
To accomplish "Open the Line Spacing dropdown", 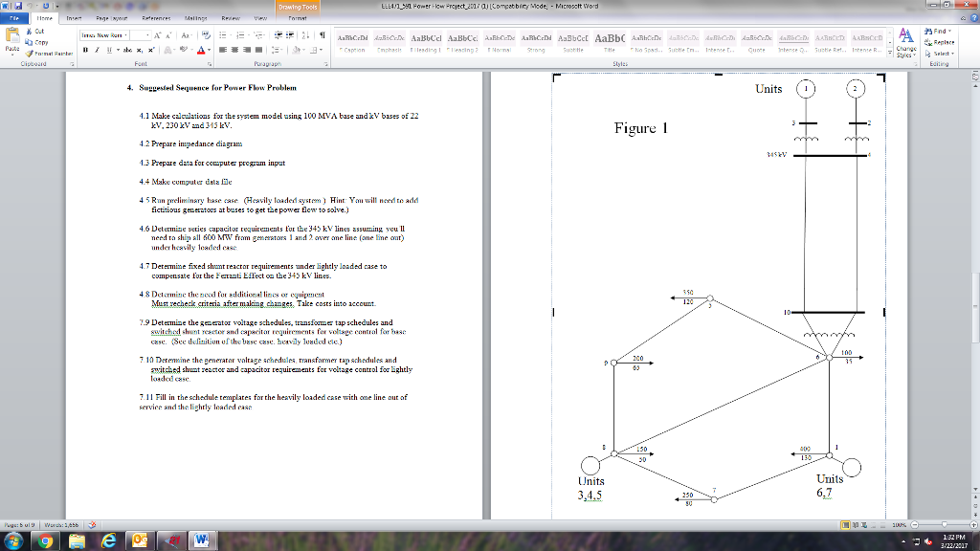I will [278, 50].
